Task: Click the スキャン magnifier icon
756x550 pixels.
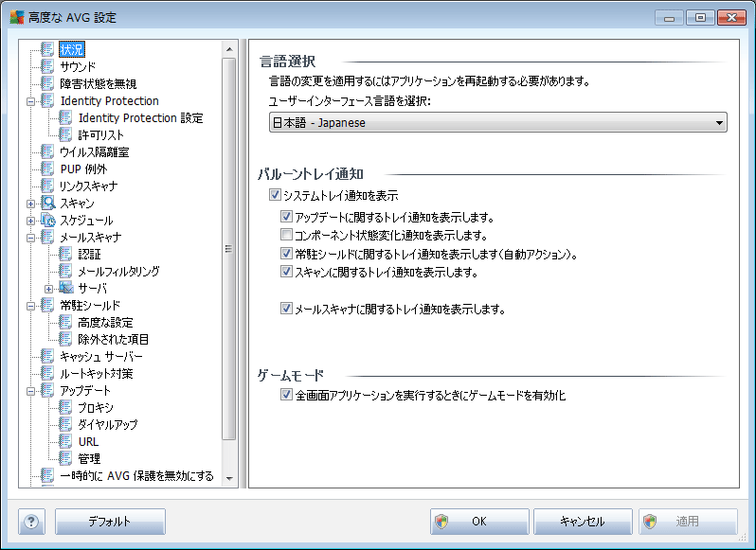Action: (47, 203)
